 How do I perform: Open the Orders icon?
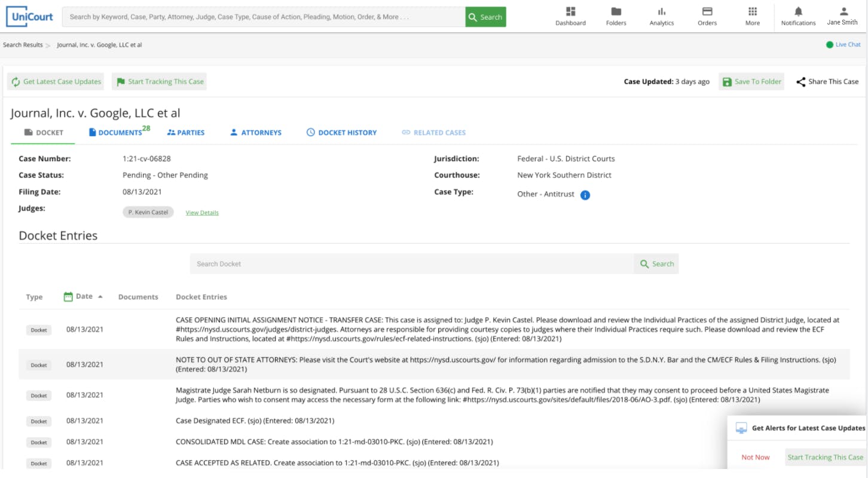(707, 12)
